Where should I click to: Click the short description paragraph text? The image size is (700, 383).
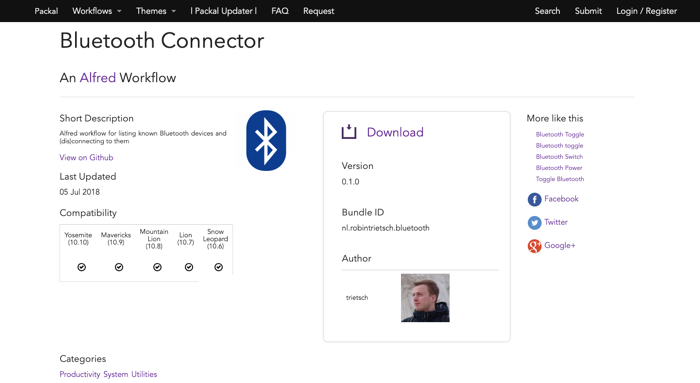tap(143, 137)
